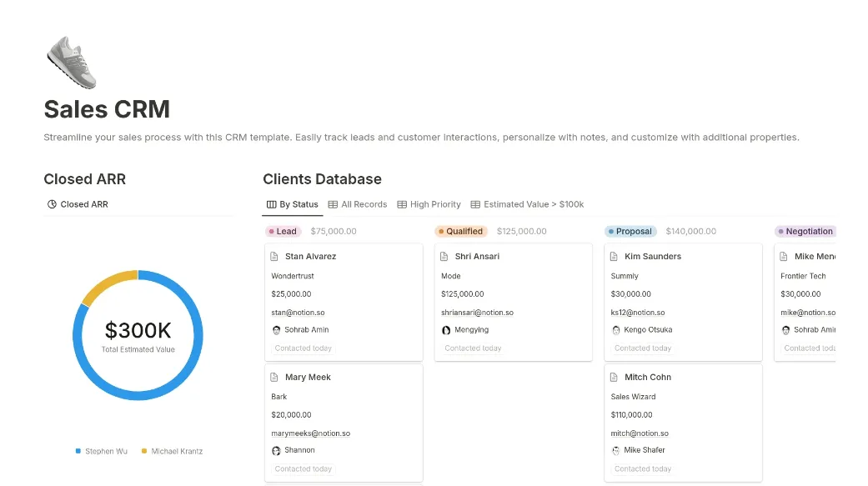Click the $75,000.00 Lead column total

pyautogui.click(x=334, y=232)
